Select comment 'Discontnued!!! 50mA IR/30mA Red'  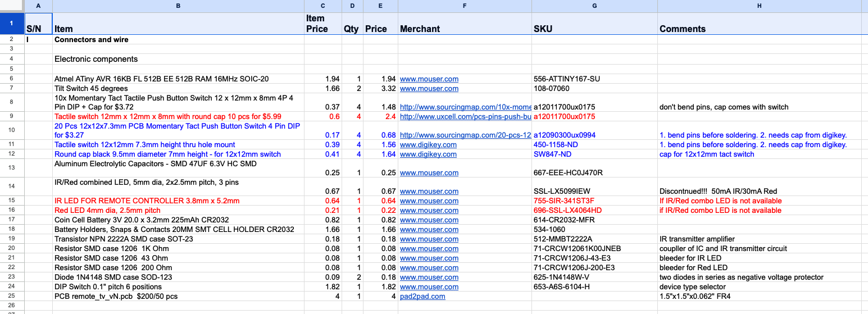(x=759, y=186)
